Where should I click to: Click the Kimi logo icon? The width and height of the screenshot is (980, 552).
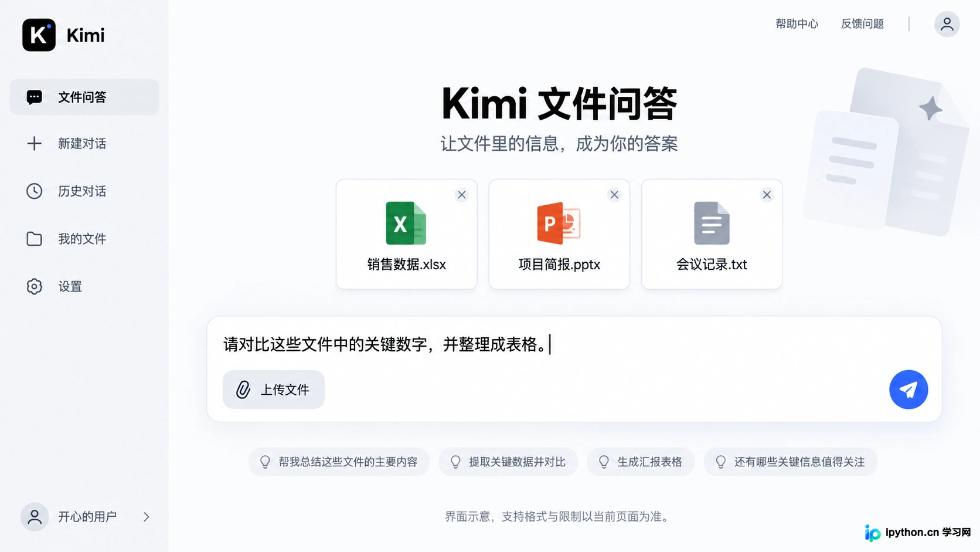[x=39, y=35]
